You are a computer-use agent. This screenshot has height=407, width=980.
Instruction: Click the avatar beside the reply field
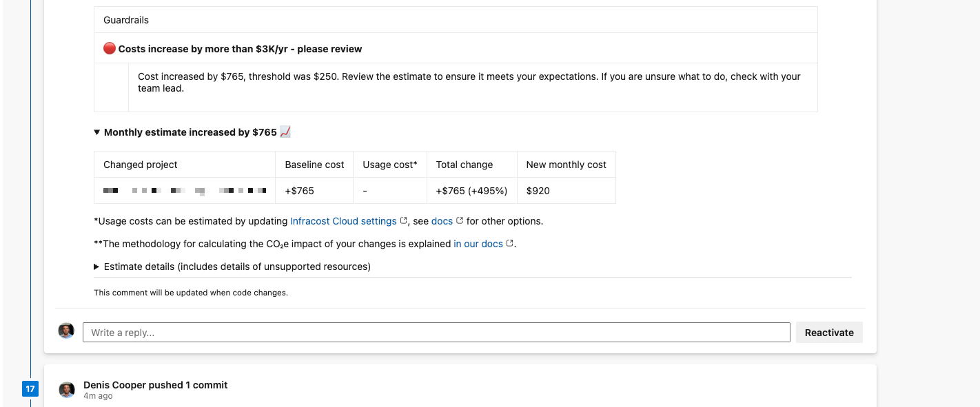pyautogui.click(x=66, y=331)
